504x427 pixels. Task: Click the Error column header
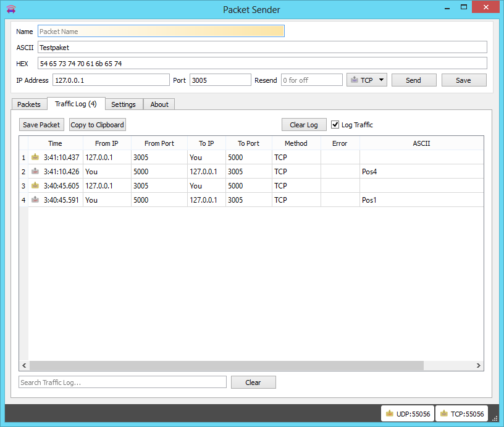coord(340,143)
